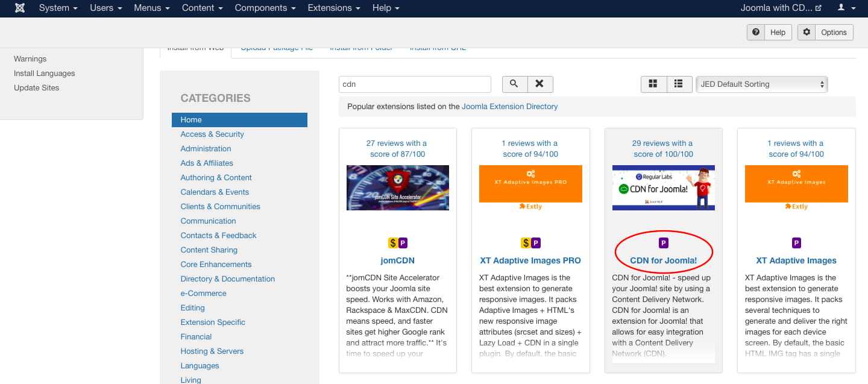Select the Home category
Viewport: 868px width, 384px height.
point(239,120)
